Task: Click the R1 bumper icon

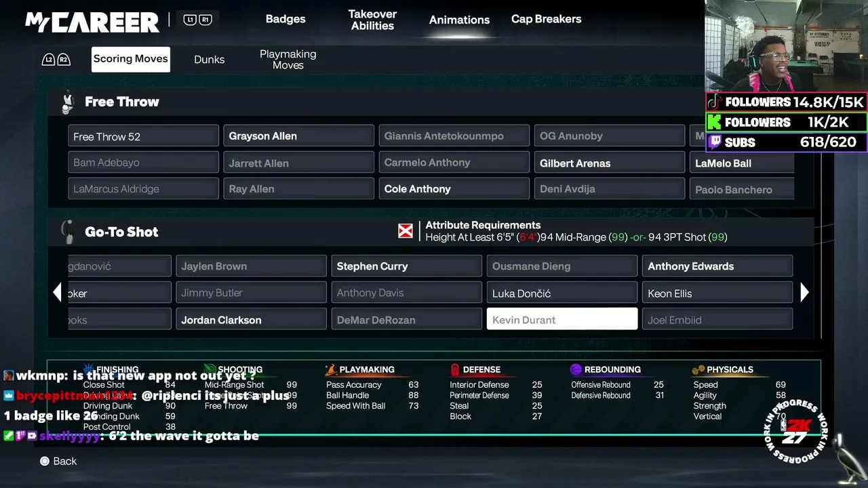Action: pos(205,20)
